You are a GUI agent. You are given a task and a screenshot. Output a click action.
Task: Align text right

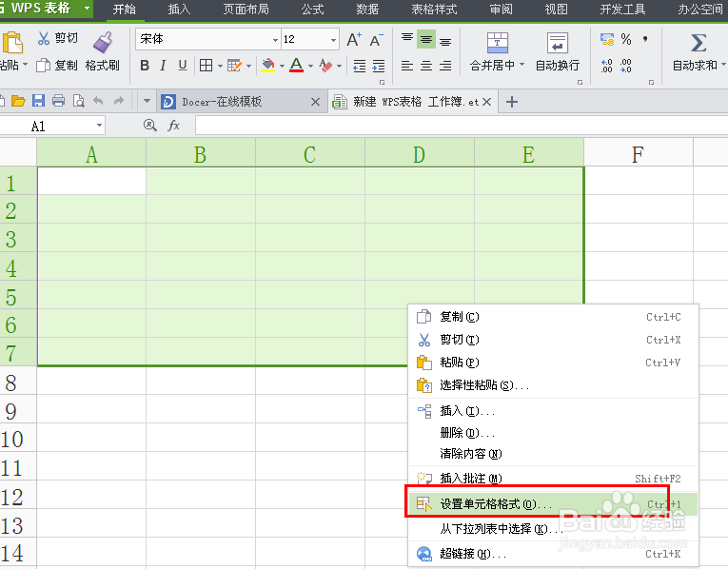(x=445, y=66)
